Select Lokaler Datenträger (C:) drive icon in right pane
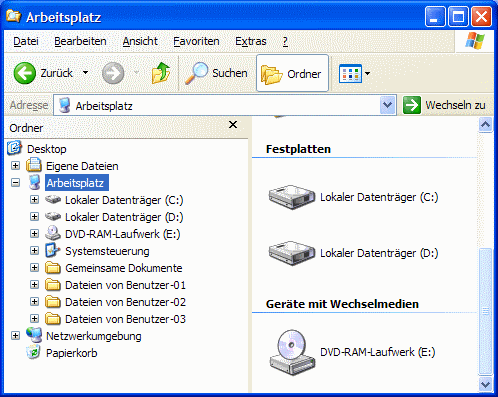Screen dimensions: 498x397 [292, 197]
